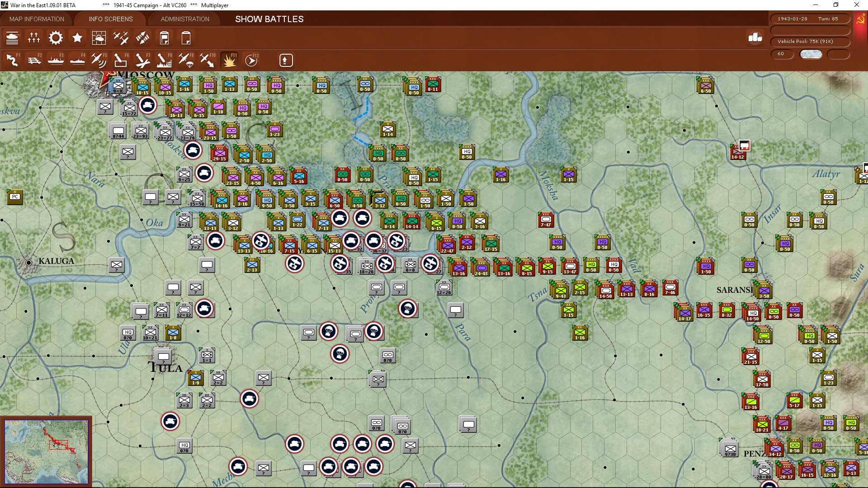Open the ADMINISTRATION tab

click(185, 19)
